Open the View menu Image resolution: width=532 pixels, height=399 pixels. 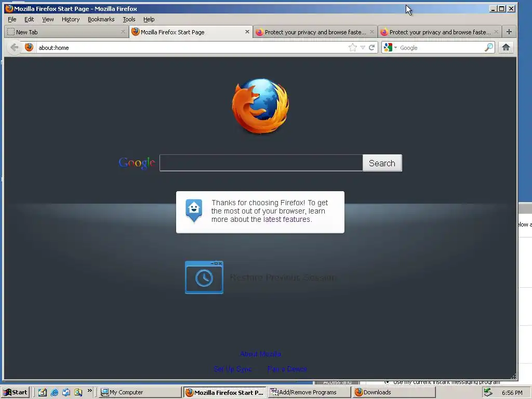click(x=48, y=19)
